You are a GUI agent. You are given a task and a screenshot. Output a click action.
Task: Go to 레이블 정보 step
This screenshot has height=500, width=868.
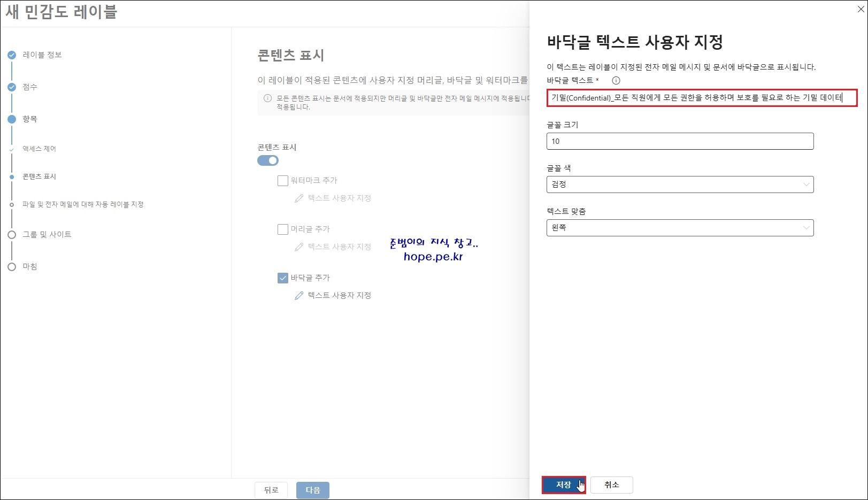coord(42,55)
